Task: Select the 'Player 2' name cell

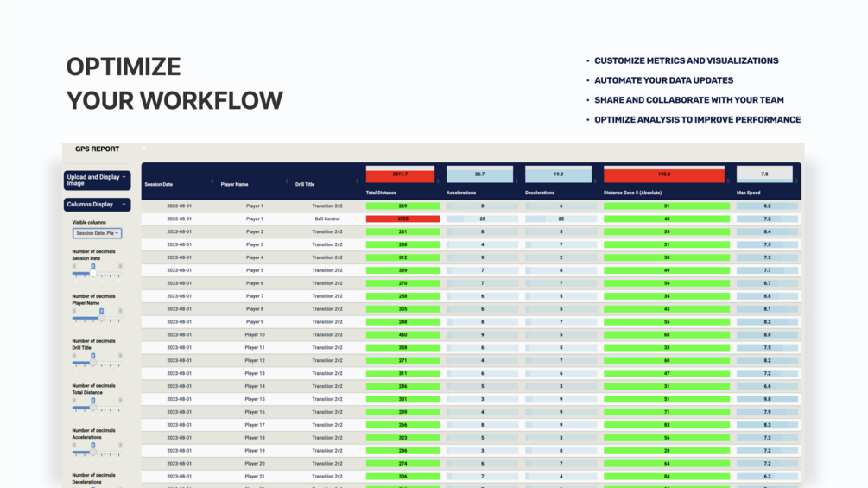Action: [255, 231]
